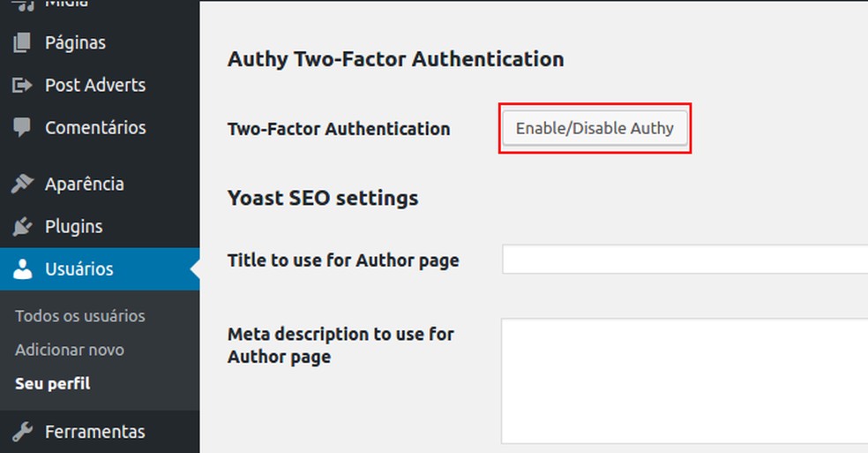Go to the Seu perfil submenu link

53,384
